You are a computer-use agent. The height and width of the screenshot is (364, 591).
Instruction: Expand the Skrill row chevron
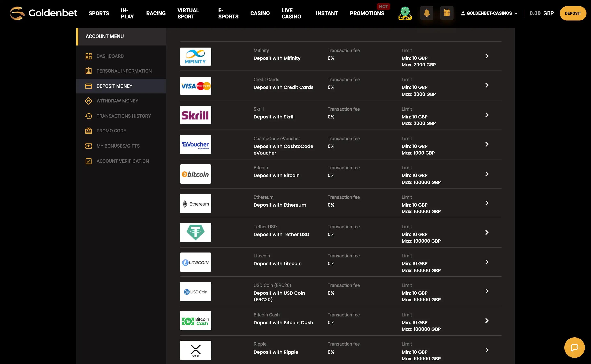click(487, 115)
